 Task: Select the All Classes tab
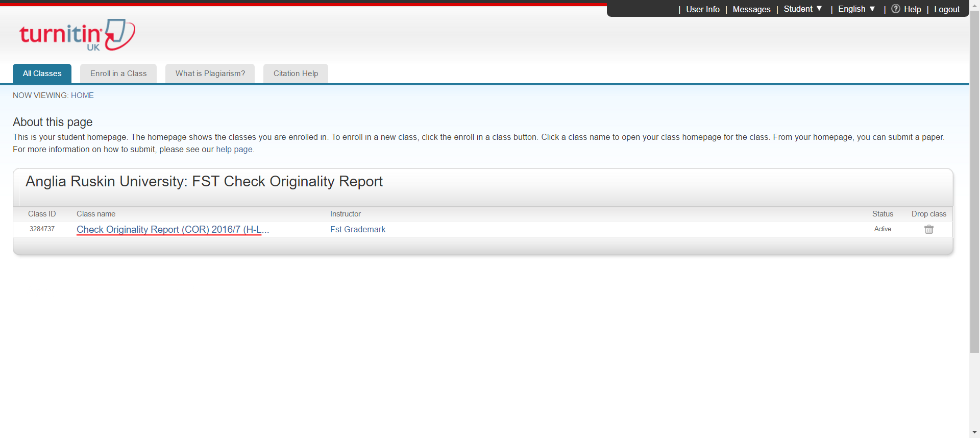click(42, 74)
